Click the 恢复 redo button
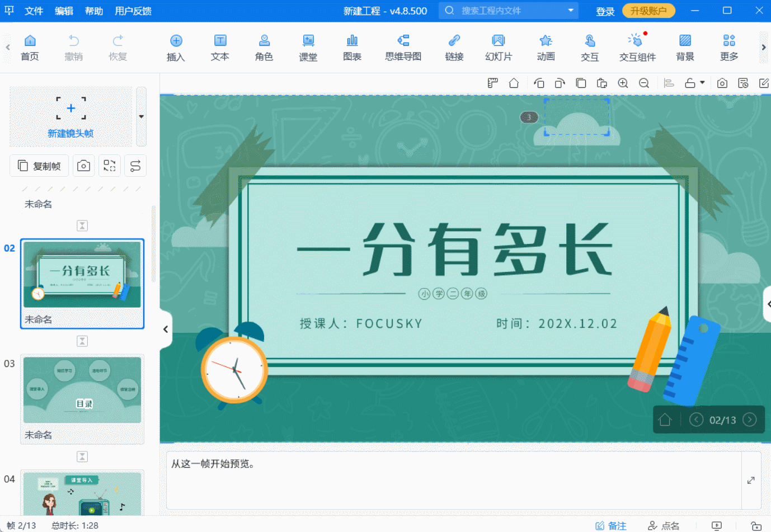The width and height of the screenshot is (771, 532). pos(117,48)
